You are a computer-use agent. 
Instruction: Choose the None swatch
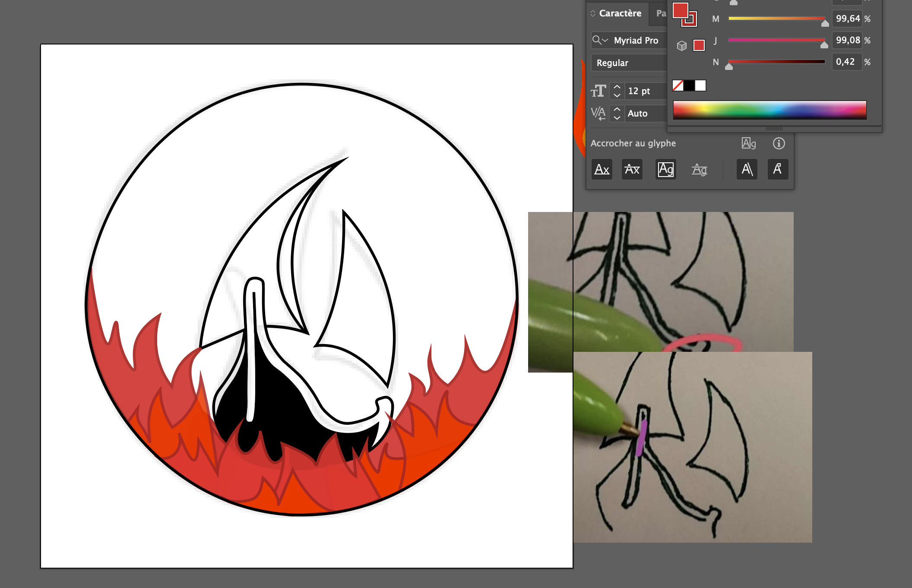[x=678, y=85]
